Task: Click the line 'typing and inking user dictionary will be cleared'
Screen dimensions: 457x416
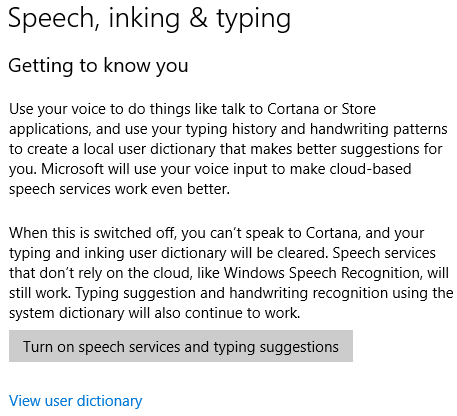Action: coord(168,253)
